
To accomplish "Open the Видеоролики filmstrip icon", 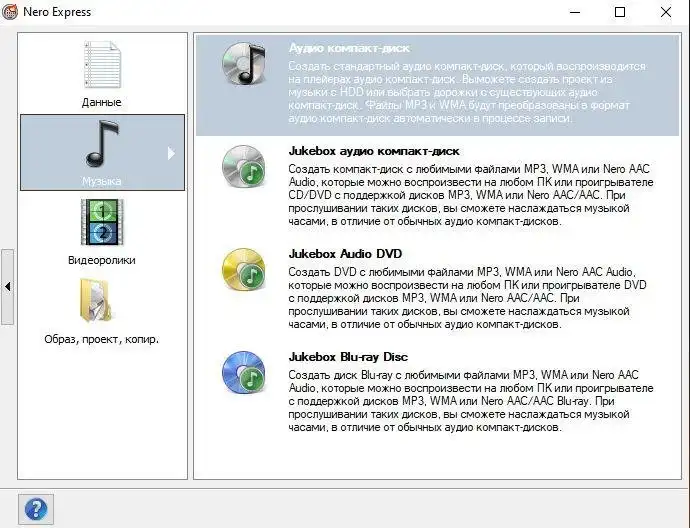I will pos(102,222).
